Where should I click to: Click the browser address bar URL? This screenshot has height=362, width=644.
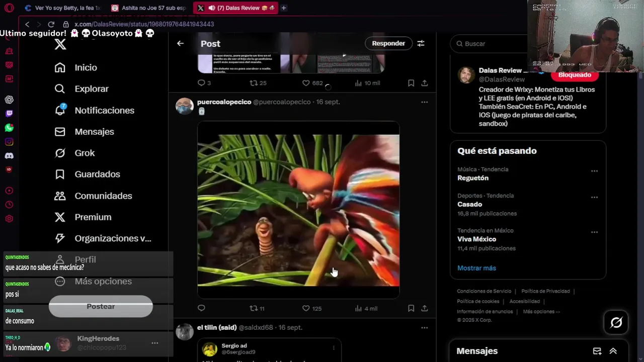[144, 24]
